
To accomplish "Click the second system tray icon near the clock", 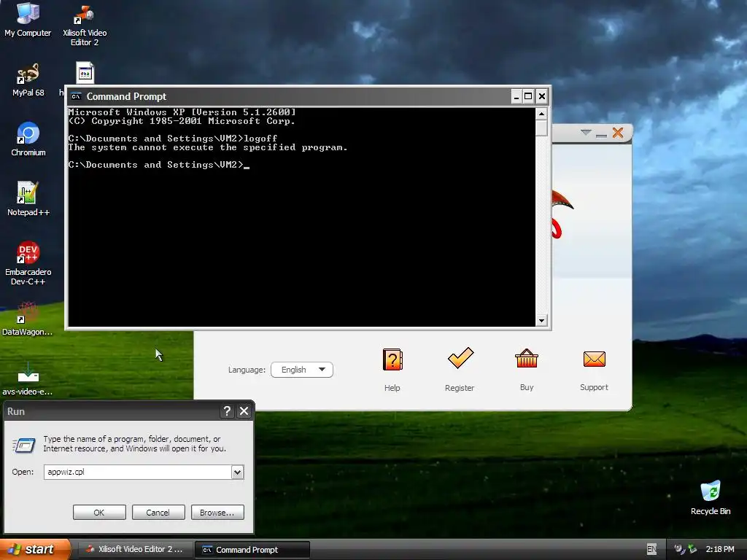I will (692, 549).
